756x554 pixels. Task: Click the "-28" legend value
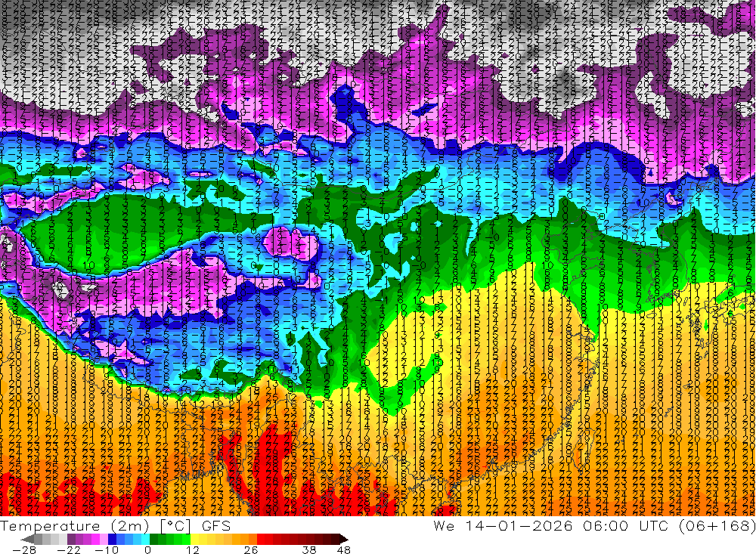point(24,550)
